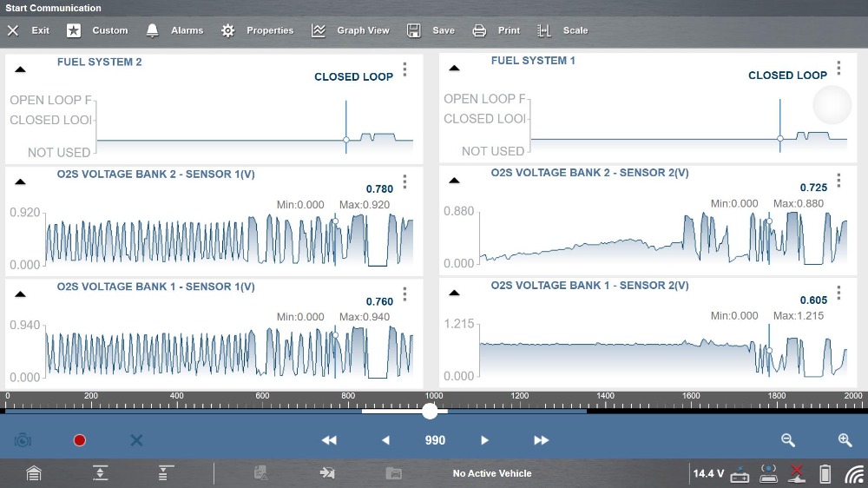Click the camera snapshot icon

click(x=23, y=440)
